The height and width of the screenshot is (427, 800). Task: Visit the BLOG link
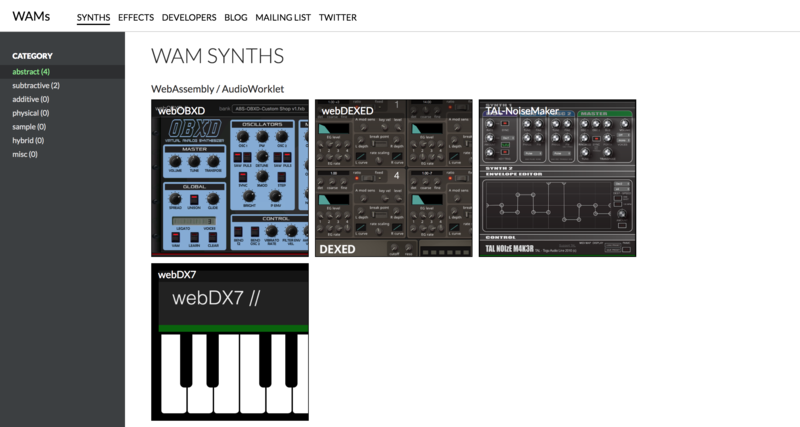[236, 17]
